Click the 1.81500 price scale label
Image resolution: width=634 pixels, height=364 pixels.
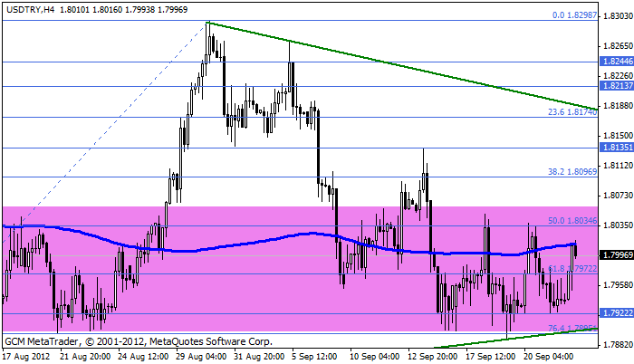tap(618, 136)
